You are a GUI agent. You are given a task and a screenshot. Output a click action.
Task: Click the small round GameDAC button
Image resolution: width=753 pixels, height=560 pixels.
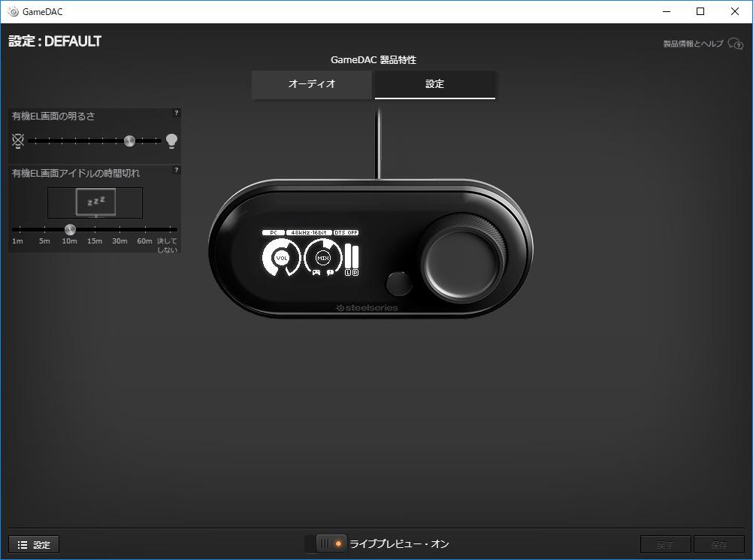(x=398, y=283)
